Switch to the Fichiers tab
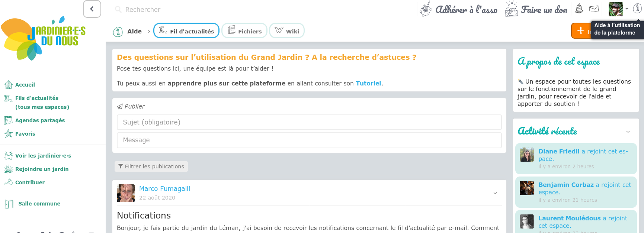 click(244, 31)
